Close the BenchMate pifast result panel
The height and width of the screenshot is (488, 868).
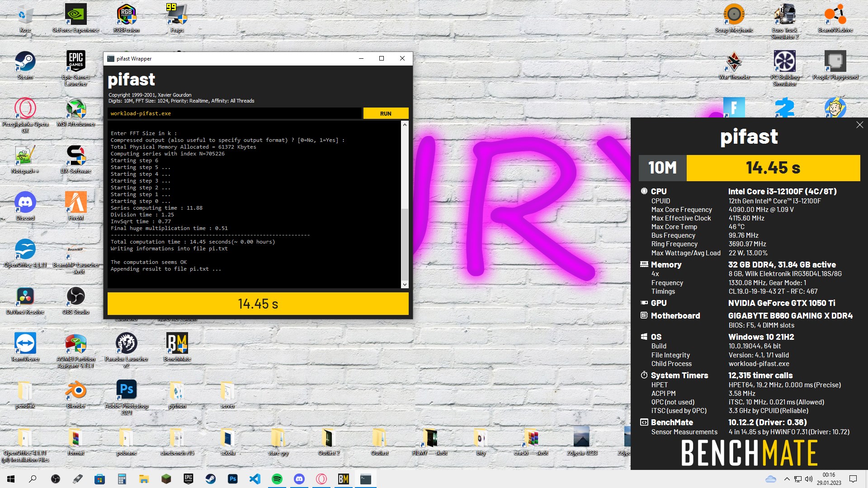tap(859, 125)
